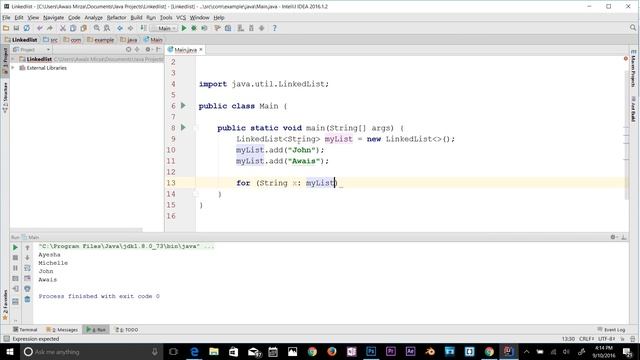Click the run gutter arrow beside class Main
This screenshot has height=360, width=640.
click(183, 105)
